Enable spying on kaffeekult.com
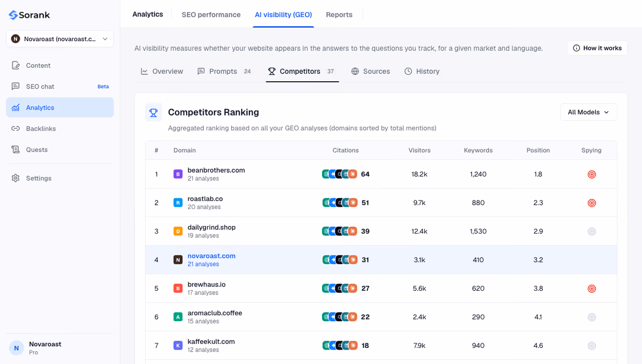This screenshot has height=364, width=642. click(x=592, y=346)
